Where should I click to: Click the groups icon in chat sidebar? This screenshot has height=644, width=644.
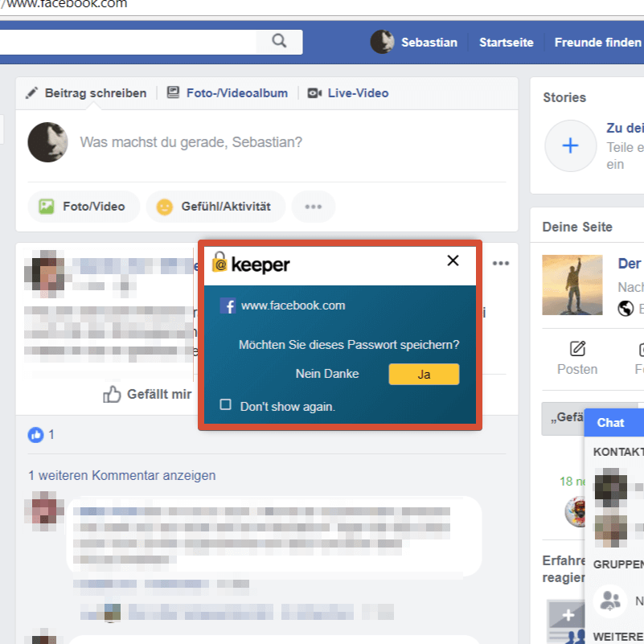(x=610, y=601)
